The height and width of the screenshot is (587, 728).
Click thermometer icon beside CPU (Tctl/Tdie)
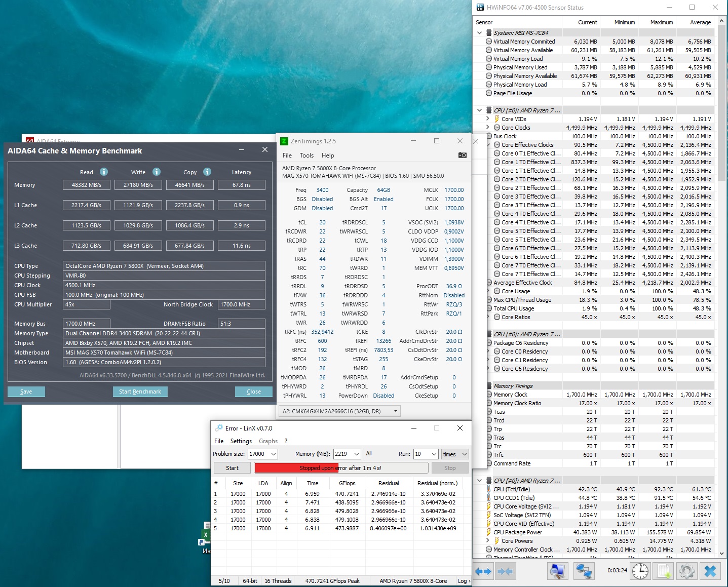[x=488, y=489]
